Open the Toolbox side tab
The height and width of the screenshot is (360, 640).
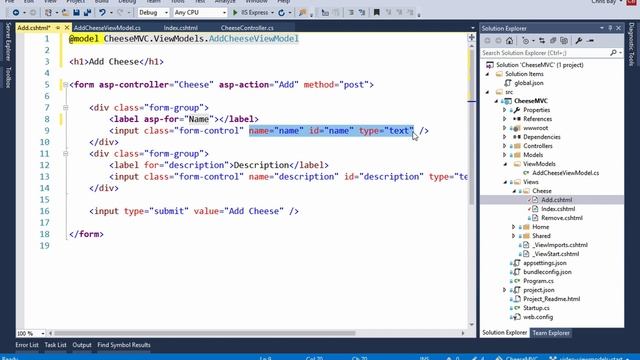point(8,77)
